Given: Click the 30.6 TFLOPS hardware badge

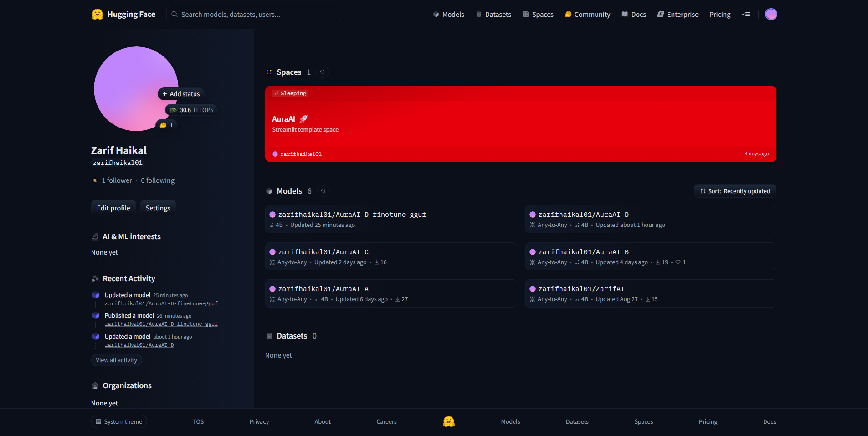Looking at the screenshot, I should tap(191, 110).
